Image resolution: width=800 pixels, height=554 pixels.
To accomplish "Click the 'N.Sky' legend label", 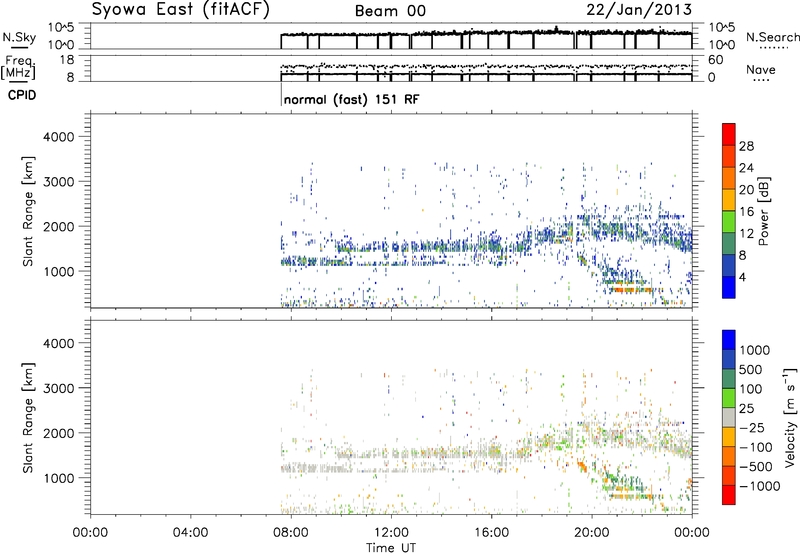I will tap(19, 37).
